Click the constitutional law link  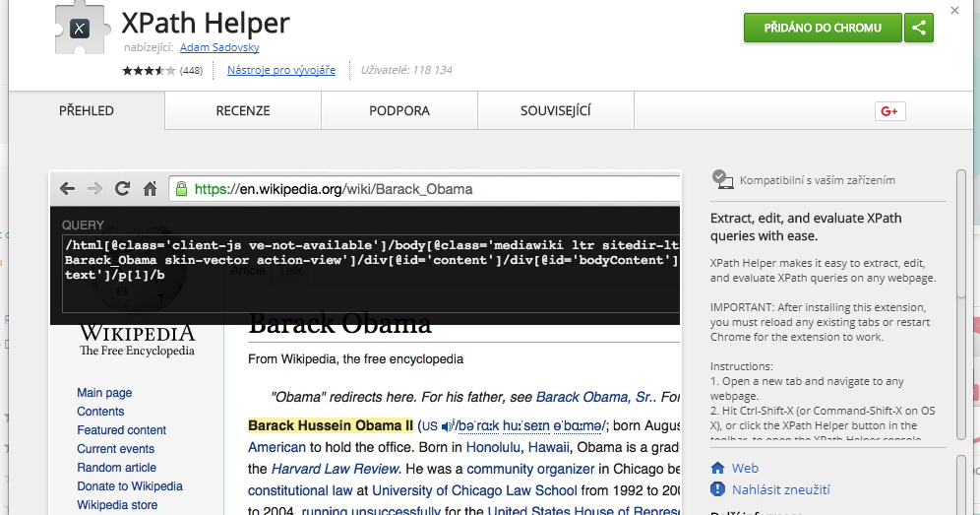[x=301, y=490]
